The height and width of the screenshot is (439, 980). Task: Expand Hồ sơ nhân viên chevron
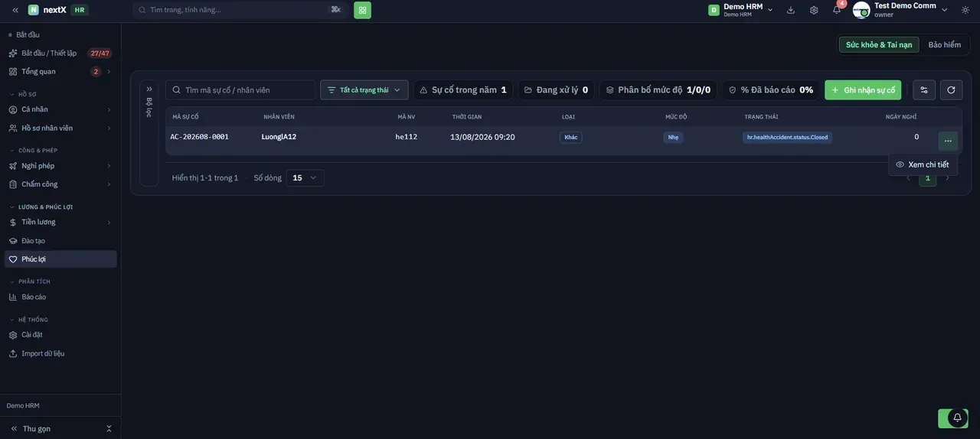(109, 128)
